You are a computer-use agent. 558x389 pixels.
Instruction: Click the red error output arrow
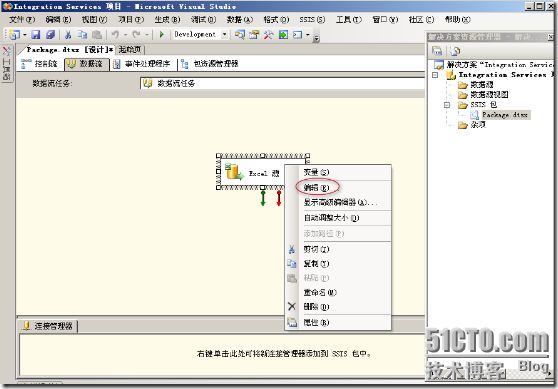[279, 198]
